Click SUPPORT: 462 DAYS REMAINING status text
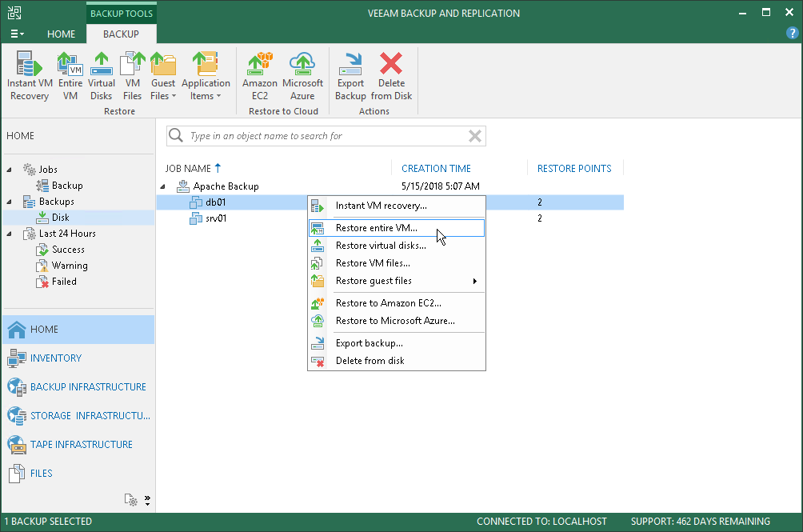Viewport: 803px width, 532px height. click(x=700, y=522)
